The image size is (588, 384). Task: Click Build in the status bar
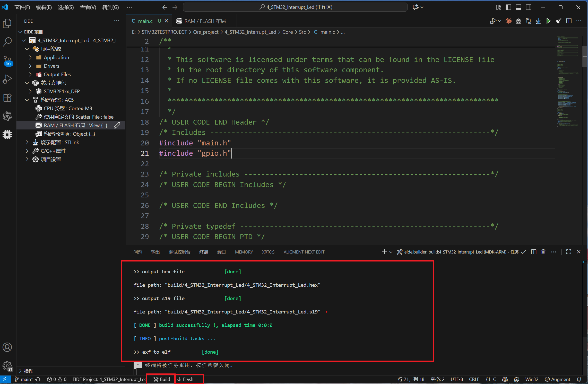coord(162,379)
